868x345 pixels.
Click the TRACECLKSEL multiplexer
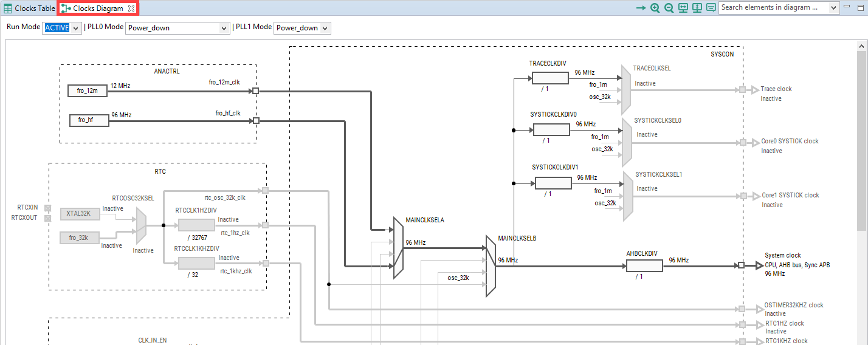tap(625, 90)
